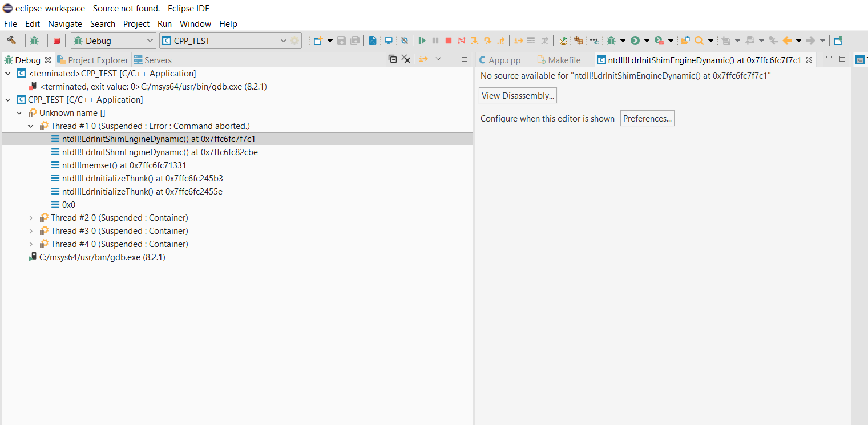The image size is (868, 425).
Task: Close the ntdll!LdrInitShimEngineDynamic editor tab
Action: [x=809, y=60]
